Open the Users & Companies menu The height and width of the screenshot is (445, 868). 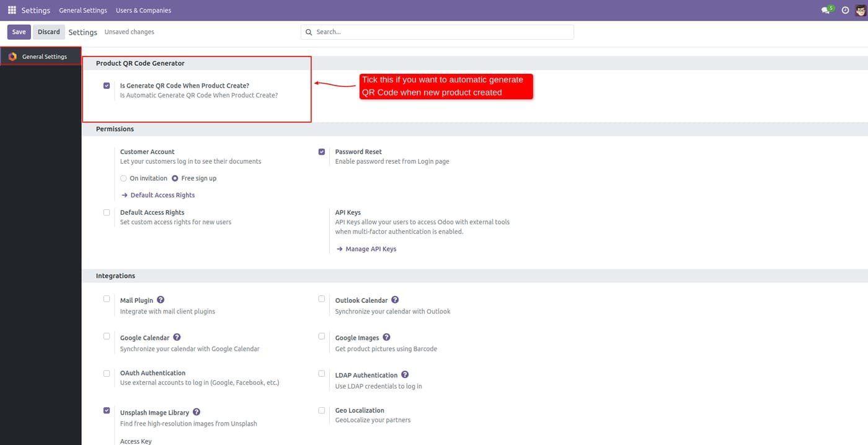(143, 11)
